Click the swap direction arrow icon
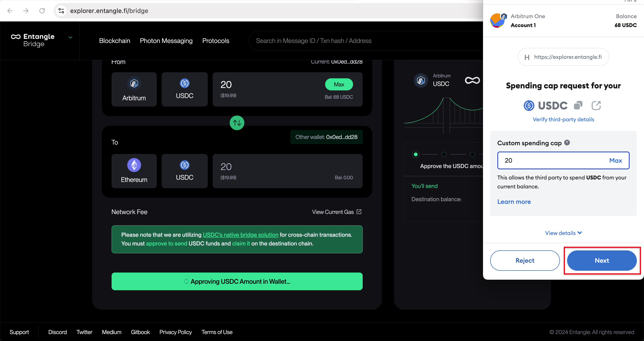 [237, 123]
